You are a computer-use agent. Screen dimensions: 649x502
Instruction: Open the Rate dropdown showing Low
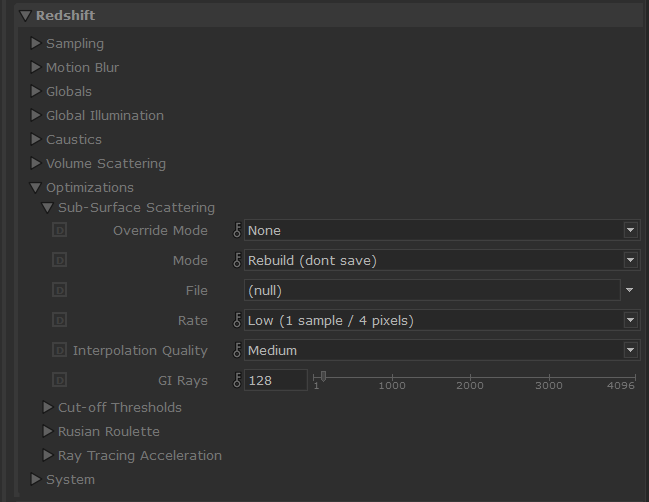point(440,321)
